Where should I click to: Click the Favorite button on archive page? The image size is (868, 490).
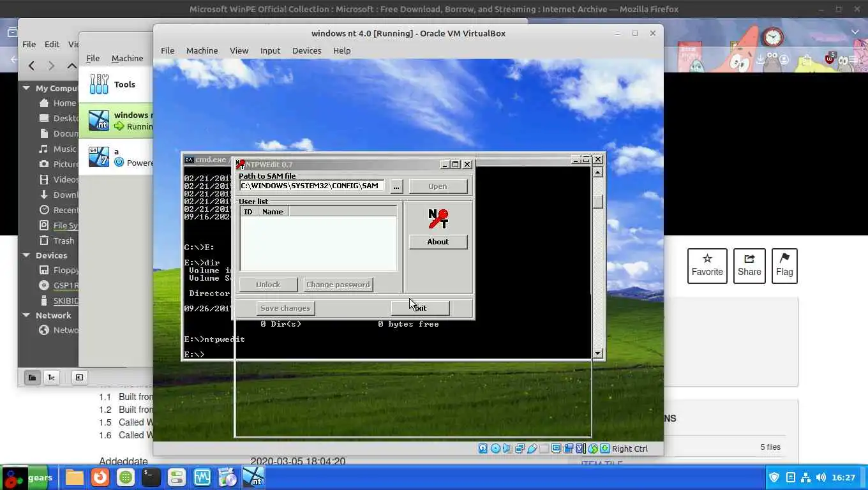point(707,265)
